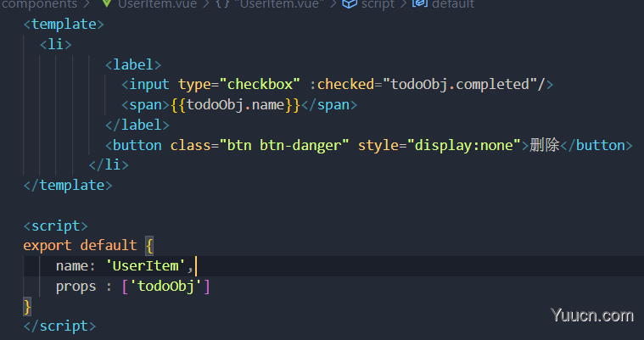Click the "checkbox" string value
Image resolution: width=644 pixels, height=340 pixels.
coord(260,85)
